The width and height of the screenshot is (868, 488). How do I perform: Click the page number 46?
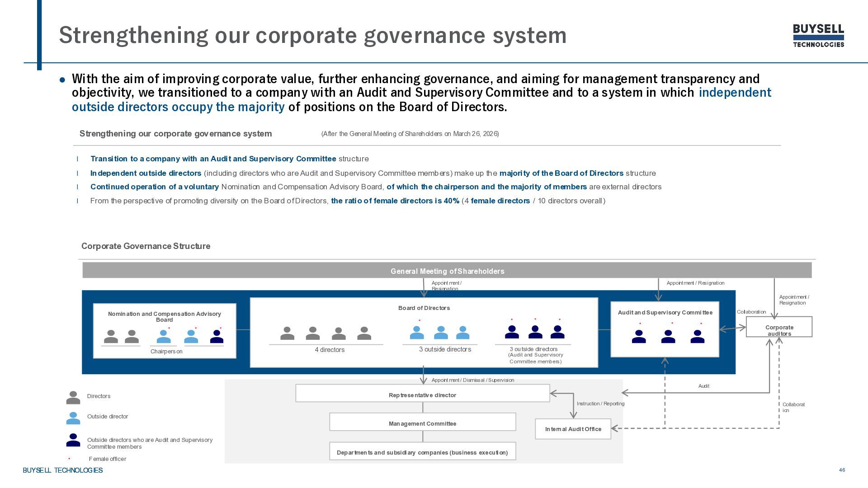pyautogui.click(x=842, y=470)
